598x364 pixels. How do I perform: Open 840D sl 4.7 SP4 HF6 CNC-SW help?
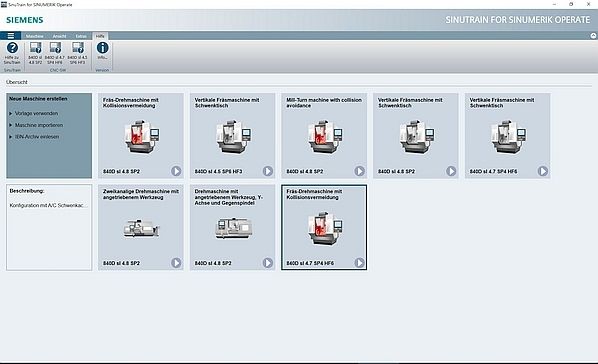55,53
